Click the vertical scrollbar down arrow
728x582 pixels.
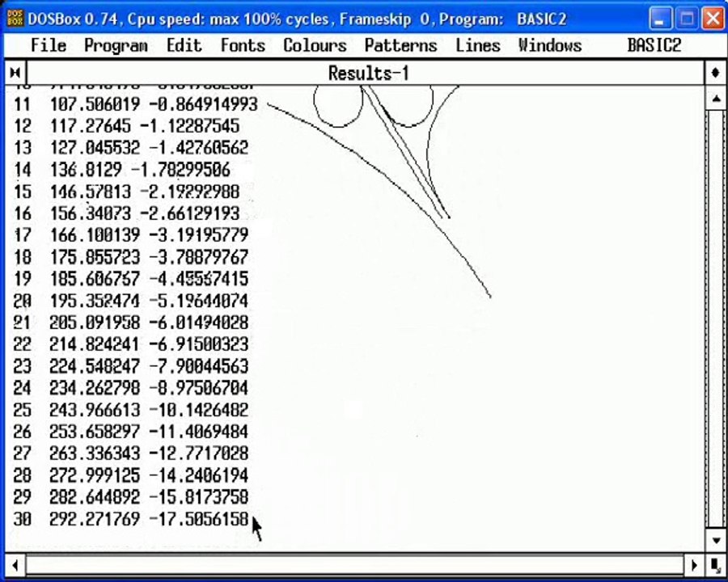[716, 540]
